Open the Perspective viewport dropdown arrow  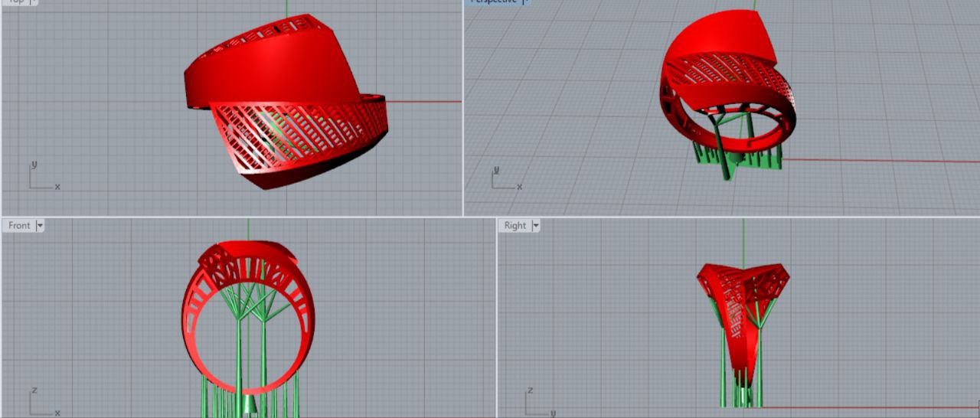click(525, 2)
